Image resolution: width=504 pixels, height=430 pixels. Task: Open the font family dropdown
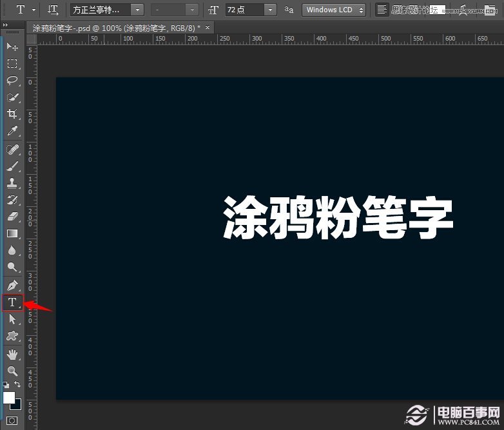[138, 10]
